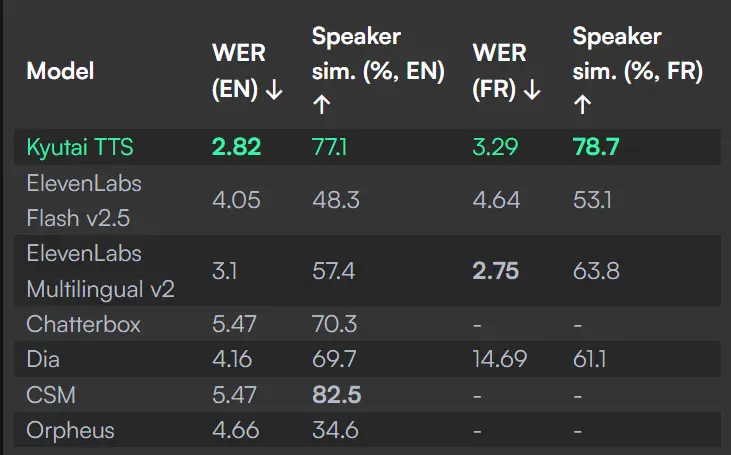Image resolution: width=731 pixels, height=455 pixels.
Task: Click the WER (FR) column header
Action: [x=507, y=71]
